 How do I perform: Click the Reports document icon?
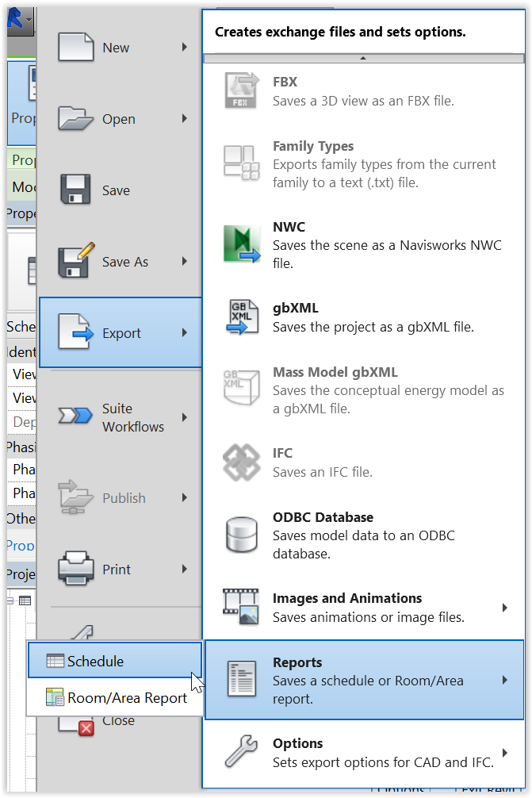[x=242, y=679]
